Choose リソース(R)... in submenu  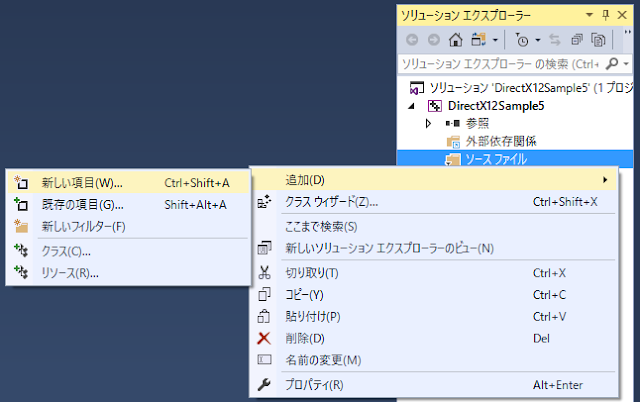(x=128, y=273)
